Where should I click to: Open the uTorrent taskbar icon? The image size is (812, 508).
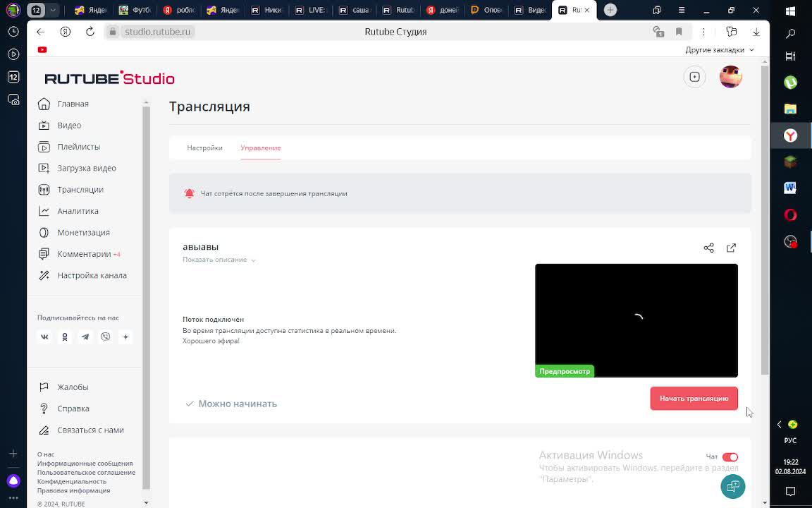790,82
